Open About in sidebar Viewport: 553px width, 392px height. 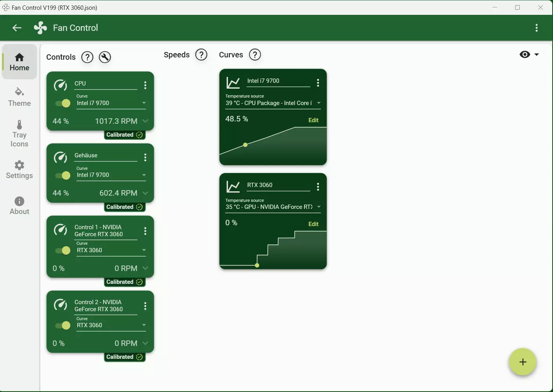[x=20, y=206]
